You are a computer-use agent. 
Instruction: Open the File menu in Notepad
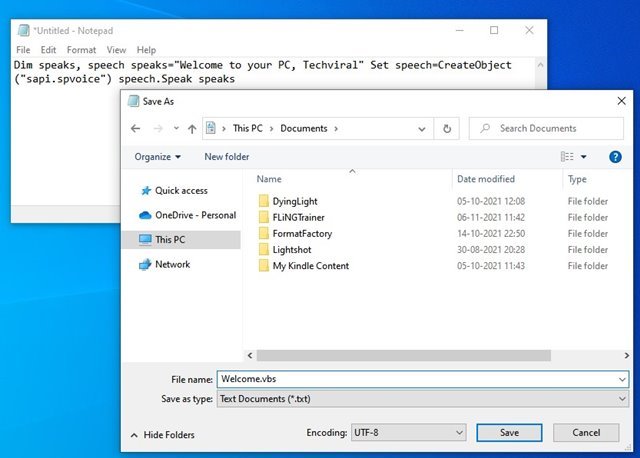tap(23, 50)
